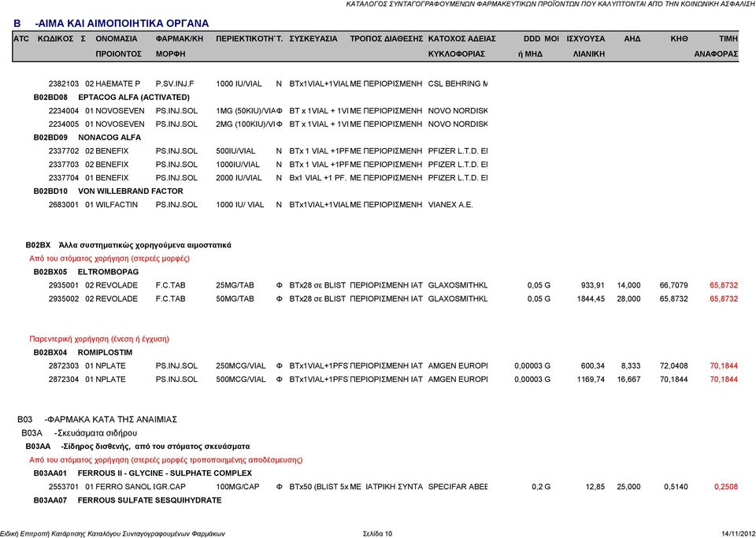Select the 25MG/TAB strength cell

click(235, 285)
